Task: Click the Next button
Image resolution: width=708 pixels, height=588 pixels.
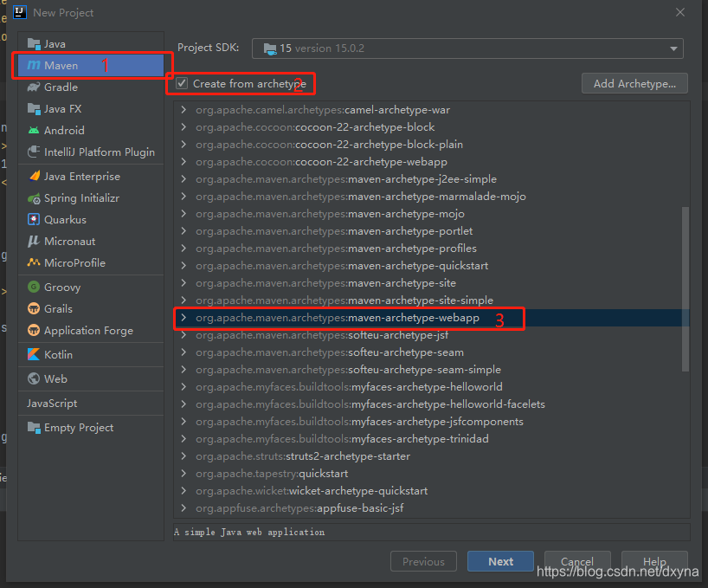Action: (500, 561)
